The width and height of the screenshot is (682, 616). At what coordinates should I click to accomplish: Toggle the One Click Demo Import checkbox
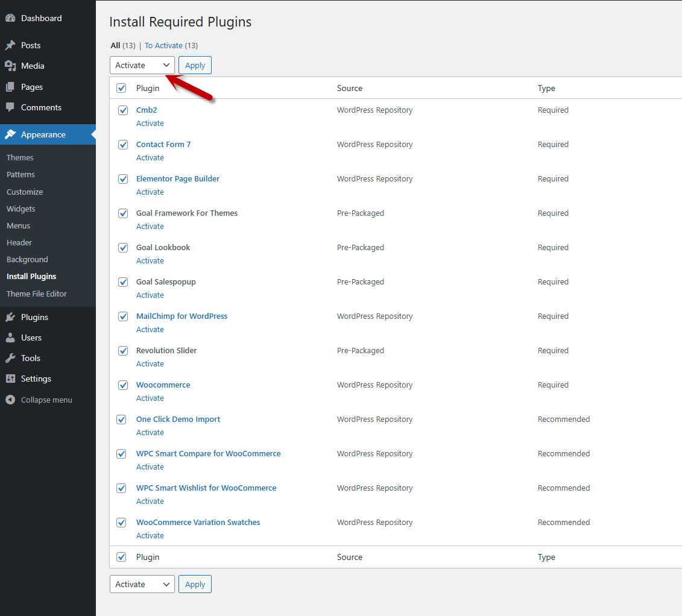pyautogui.click(x=121, y=420)
